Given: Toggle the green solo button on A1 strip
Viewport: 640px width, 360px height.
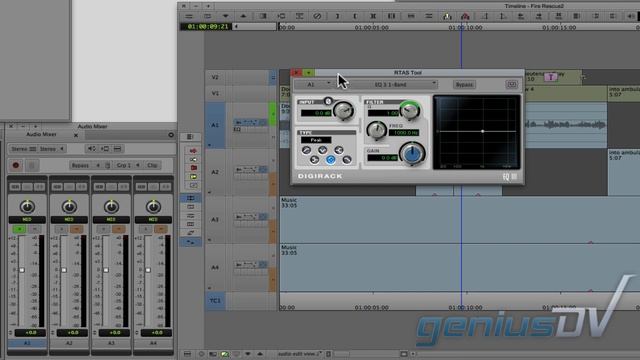Looking at the screenshot, I should [19, 229].
